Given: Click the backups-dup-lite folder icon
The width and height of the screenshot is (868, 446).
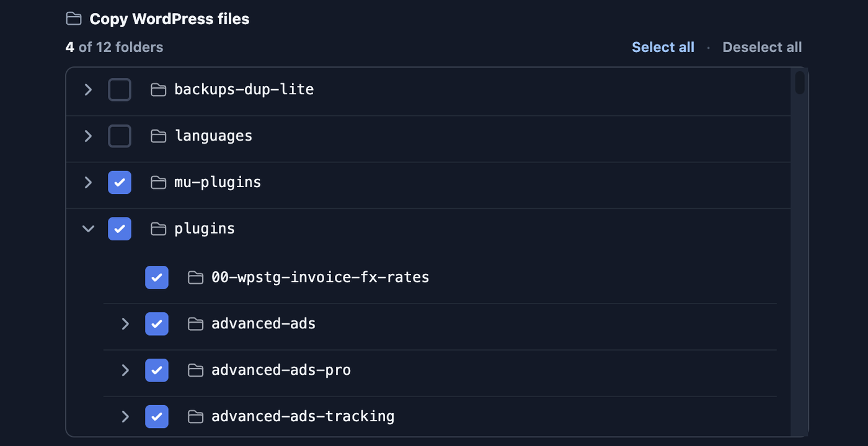Looking at the screenshot, I should click(x=159, y=90).
